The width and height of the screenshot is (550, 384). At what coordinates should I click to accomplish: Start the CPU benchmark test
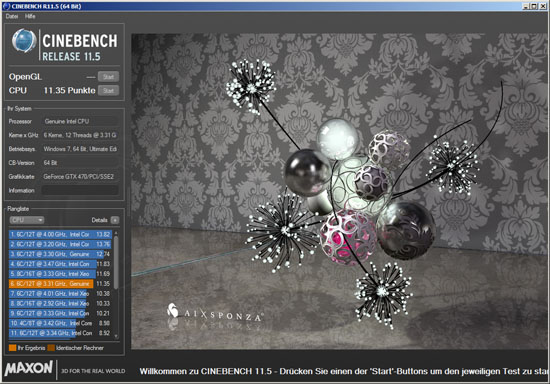pos(108,91)
